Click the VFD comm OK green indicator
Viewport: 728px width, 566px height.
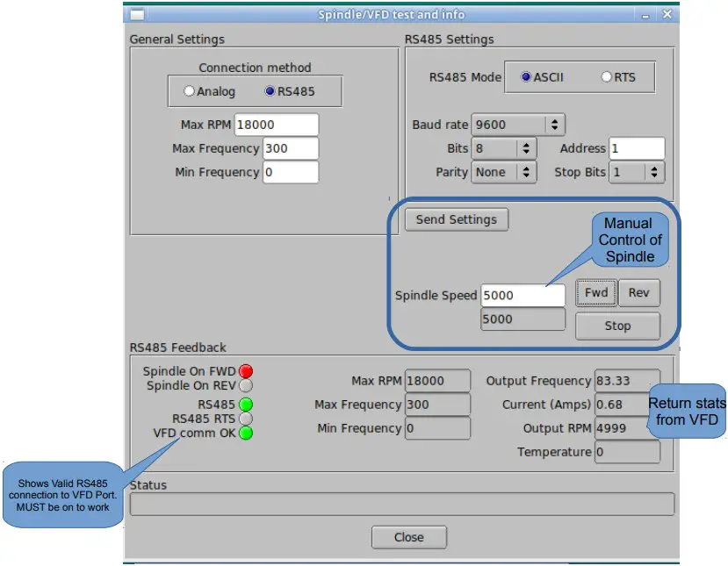246,433
